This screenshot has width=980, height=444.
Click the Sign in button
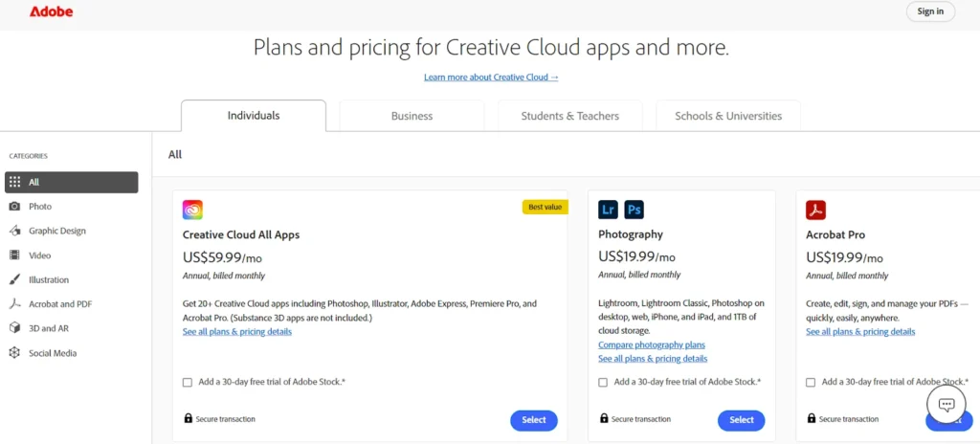pyautogui.click(x=930, y=11)
